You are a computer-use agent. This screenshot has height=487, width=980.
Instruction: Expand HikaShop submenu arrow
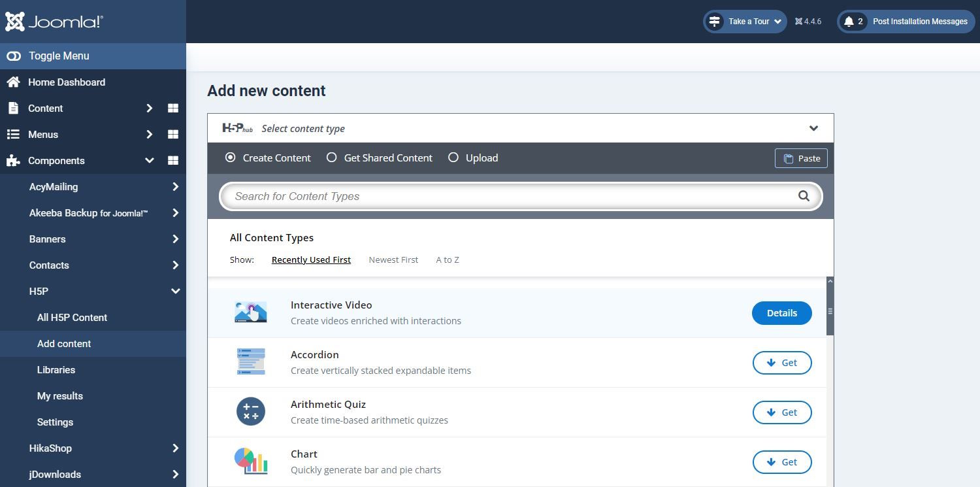click(175, 448)
